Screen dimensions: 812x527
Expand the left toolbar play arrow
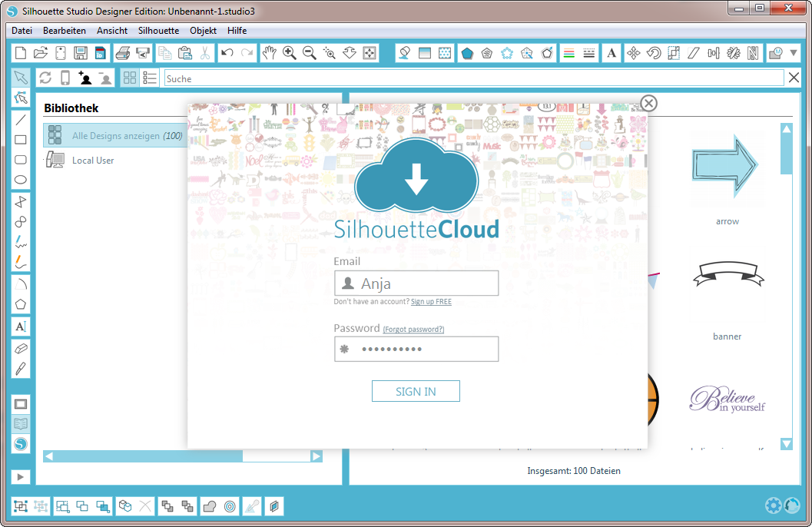point(21,477)
